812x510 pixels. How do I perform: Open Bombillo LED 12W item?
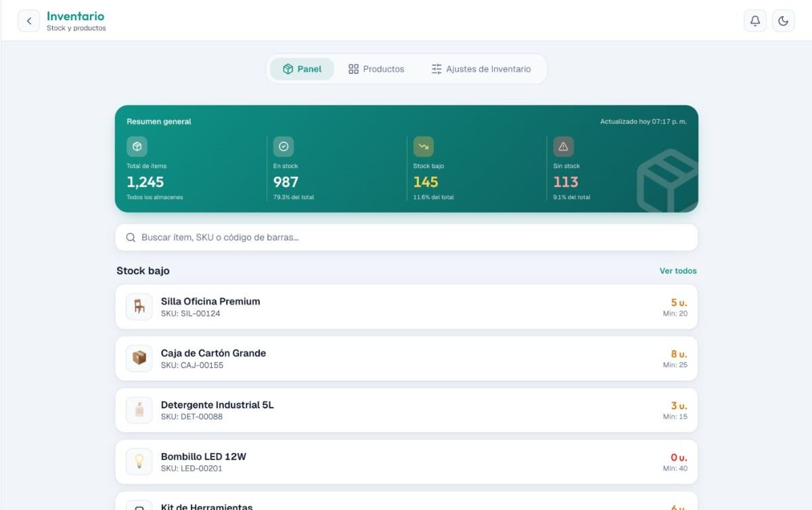tap(407, 461)
